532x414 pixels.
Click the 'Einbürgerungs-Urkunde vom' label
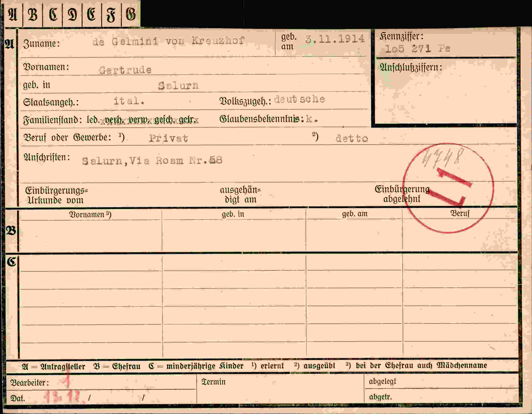pos(56,195)
